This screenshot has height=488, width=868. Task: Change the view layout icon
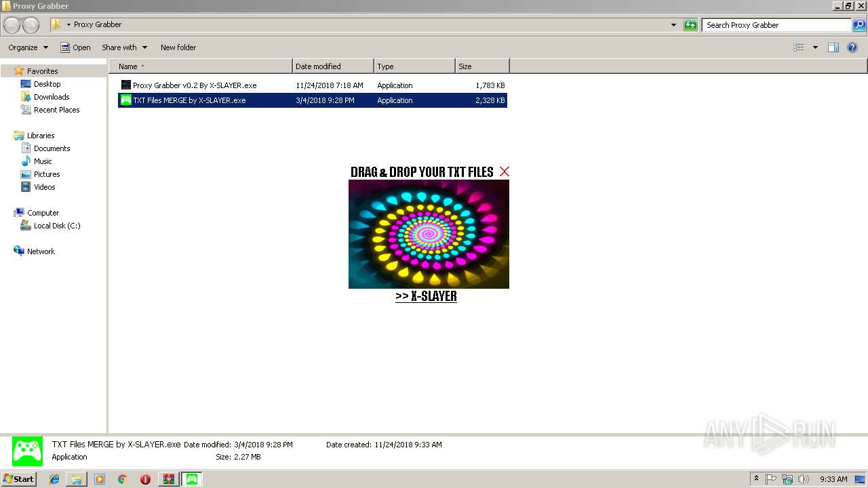[x=799, y=47]
